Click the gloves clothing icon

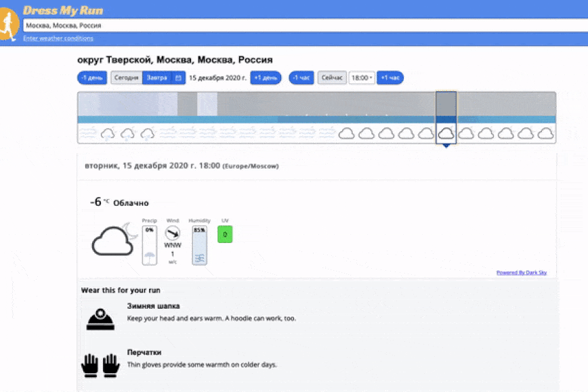click(x=100, y=366)
